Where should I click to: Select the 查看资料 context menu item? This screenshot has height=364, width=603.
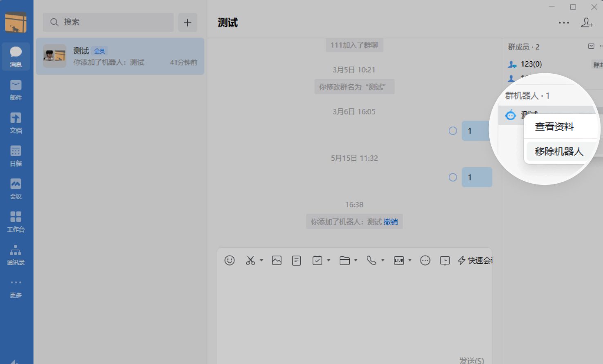554,127
